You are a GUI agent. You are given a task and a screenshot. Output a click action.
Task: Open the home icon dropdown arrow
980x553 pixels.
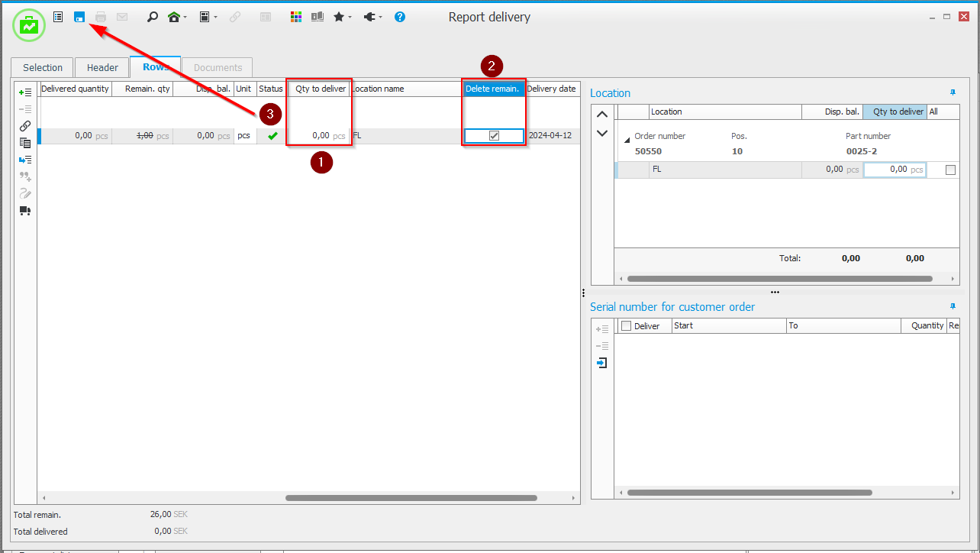[x=185, y=18]
